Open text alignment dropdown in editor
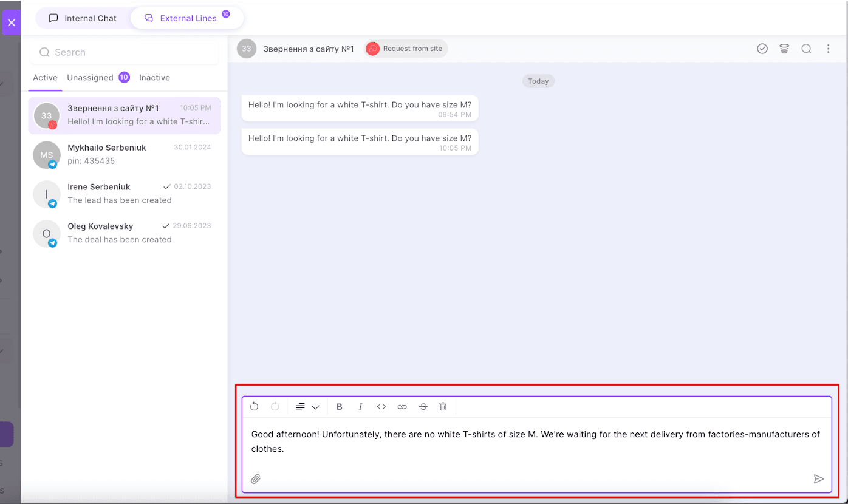The image size is (848, 504). (307, 407)
